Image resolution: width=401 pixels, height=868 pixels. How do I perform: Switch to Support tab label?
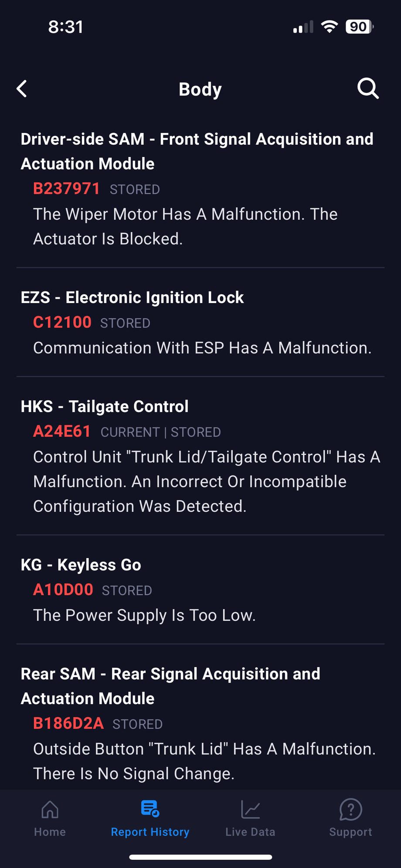(350, 832)
